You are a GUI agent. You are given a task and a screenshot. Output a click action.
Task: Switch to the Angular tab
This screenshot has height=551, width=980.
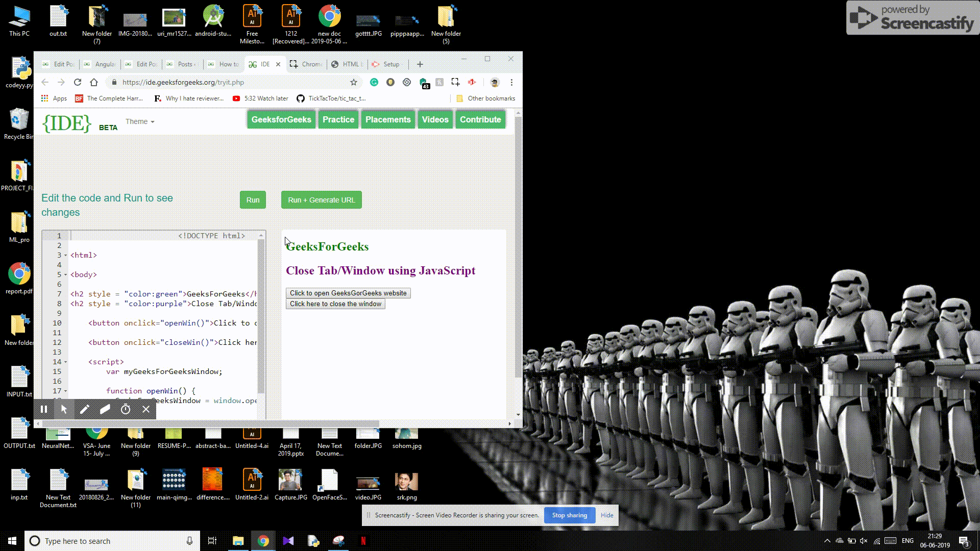[x=100, y=64]
